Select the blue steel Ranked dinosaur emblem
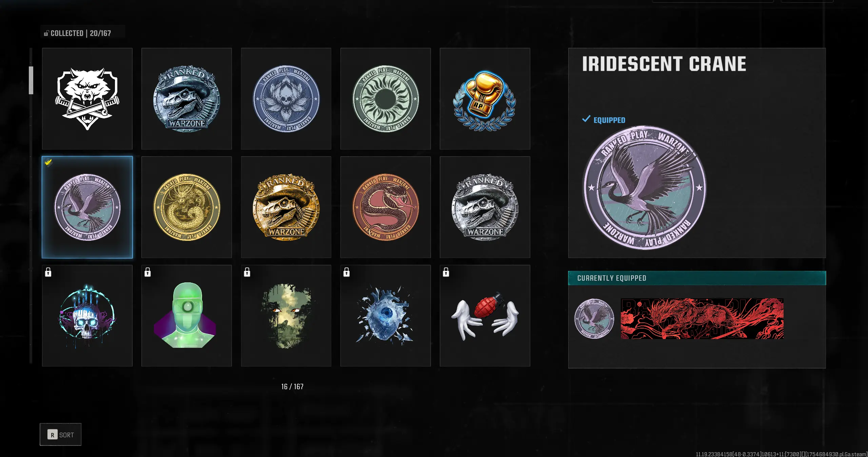 (x=186, y=99)
